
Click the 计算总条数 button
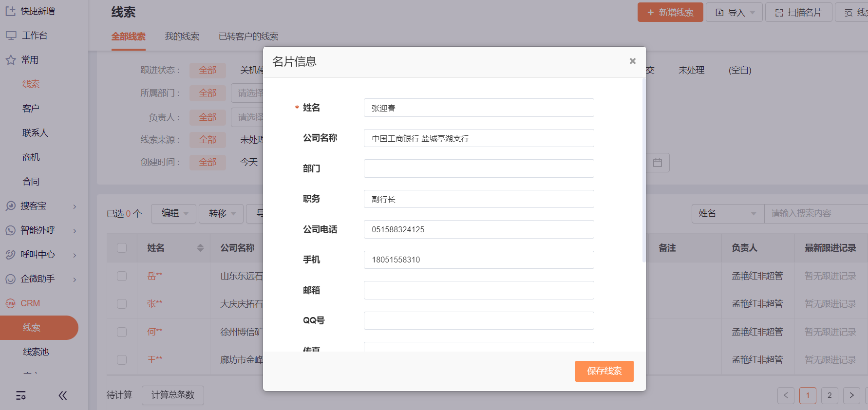(x=173, y=395)
